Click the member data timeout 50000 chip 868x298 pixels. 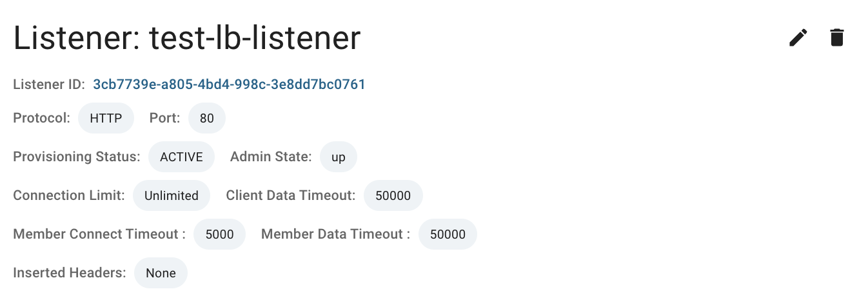coord(448,234)
